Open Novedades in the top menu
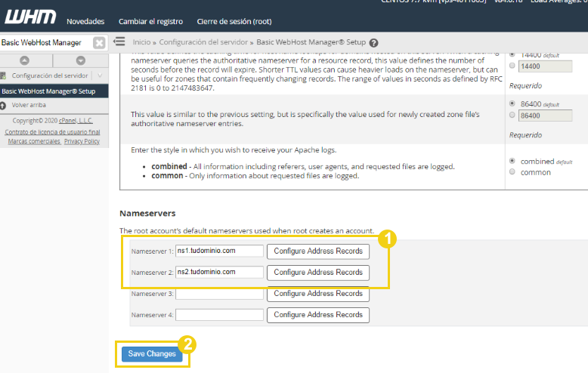 pos(85,21)
